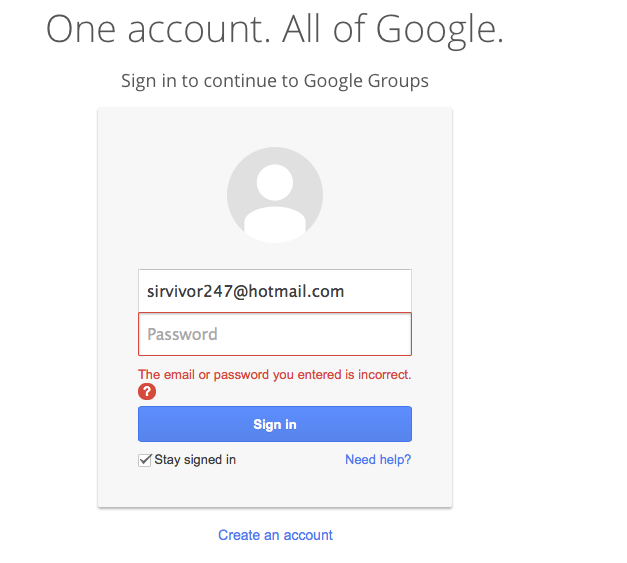Untick the Stay signed in checkbox
Viewport: 627px width, 563px height.
[x=144, y=460]
